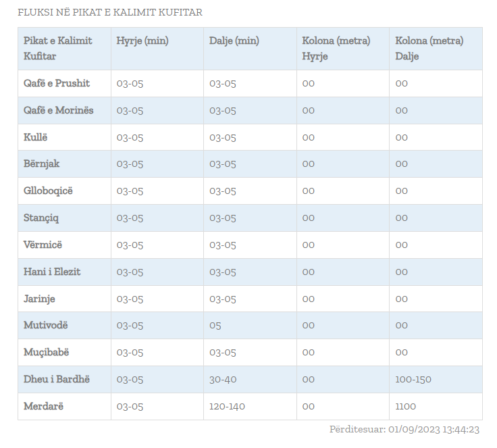This screenshot has height=448, width=497.
Task: Click Mutivodë exit time value 05
Action: click(x=215, y=325)
